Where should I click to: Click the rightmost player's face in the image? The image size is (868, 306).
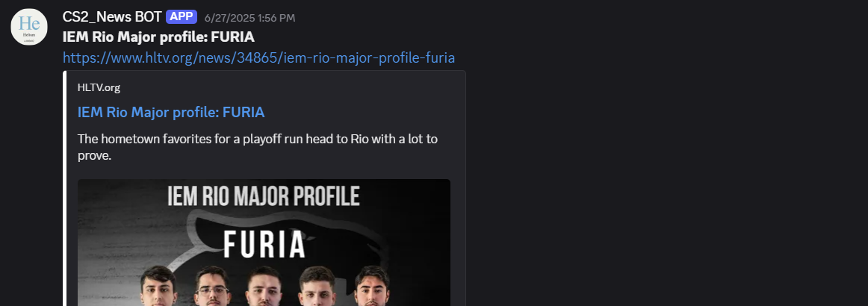pyautogui.click(x=371, y=286)
